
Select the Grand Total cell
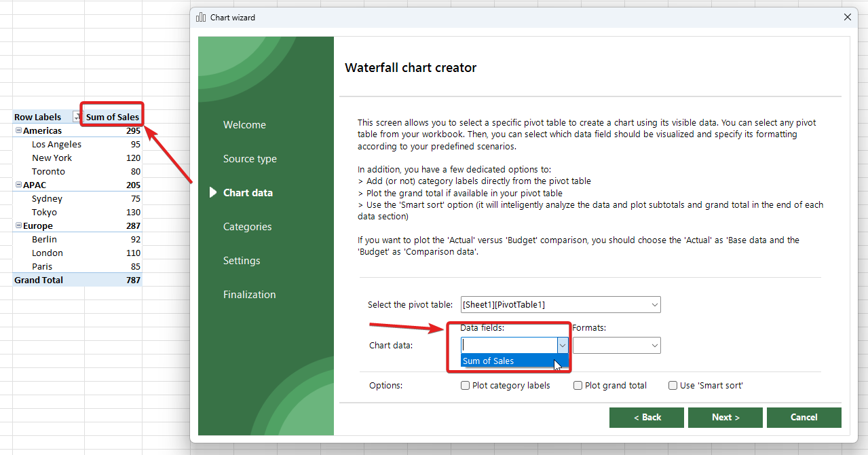pyautogui.click(x=39, y=280)
